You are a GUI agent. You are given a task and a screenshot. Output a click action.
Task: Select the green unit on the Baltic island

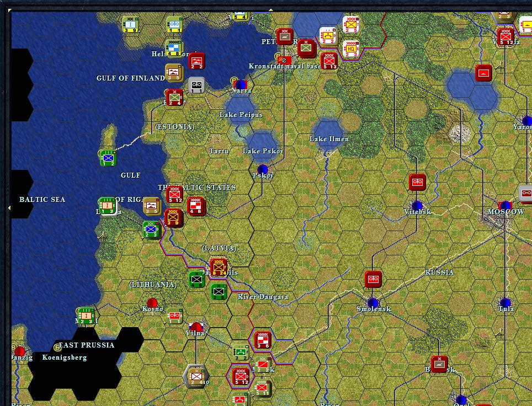pos(108,158)
